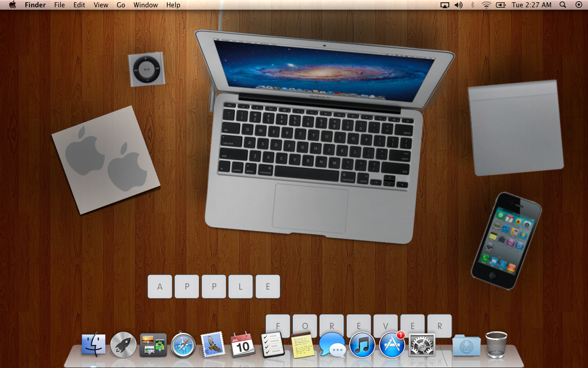Open the yellow Notes app
588x368 pixels.
coord(303,345)
